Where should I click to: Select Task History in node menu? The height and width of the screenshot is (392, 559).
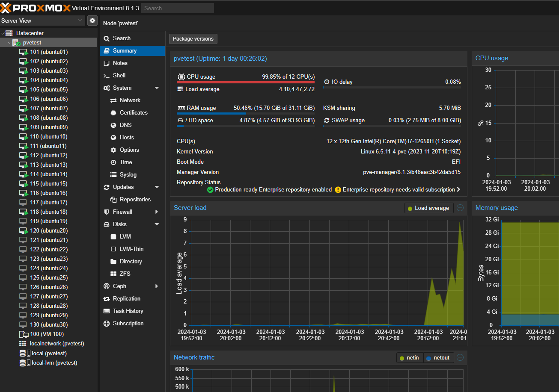click(x=128, y=311)
